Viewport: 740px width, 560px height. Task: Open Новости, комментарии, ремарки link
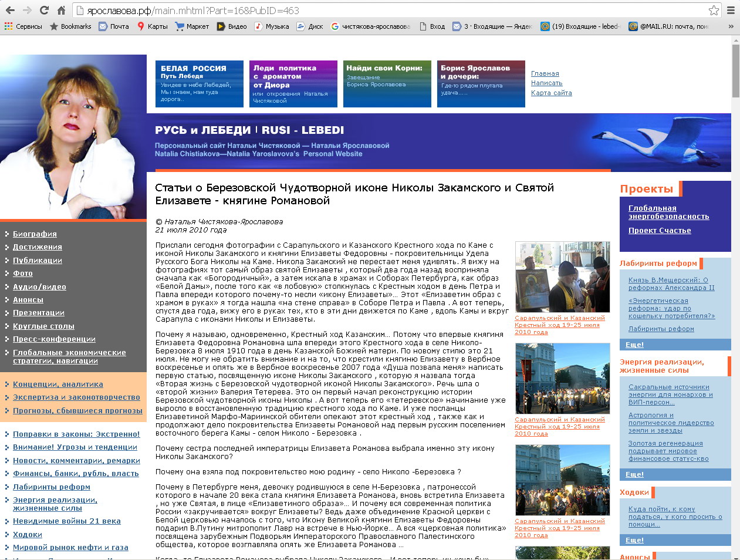[x=76, y=461]
